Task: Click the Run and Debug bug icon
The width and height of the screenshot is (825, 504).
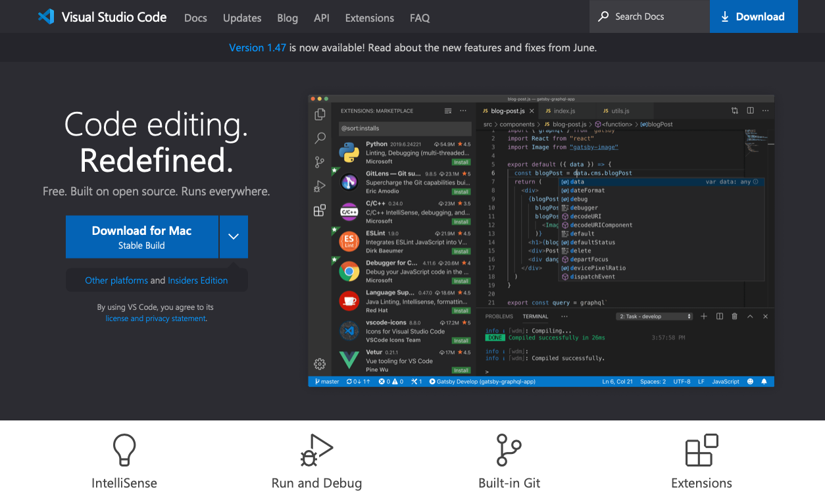Action: [316, 451]
